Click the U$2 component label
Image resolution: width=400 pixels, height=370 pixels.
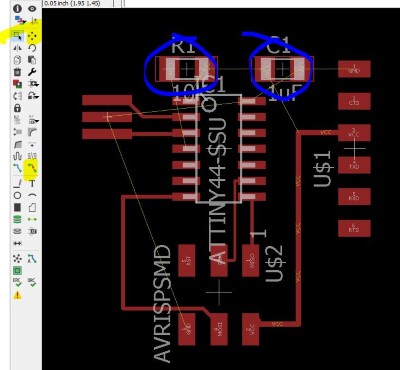(274, 263)
